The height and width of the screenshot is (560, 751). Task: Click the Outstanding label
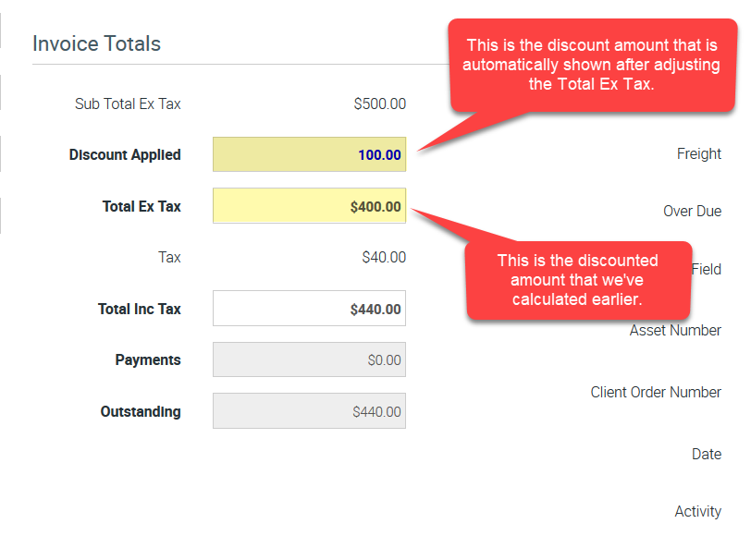click(141, 411)
